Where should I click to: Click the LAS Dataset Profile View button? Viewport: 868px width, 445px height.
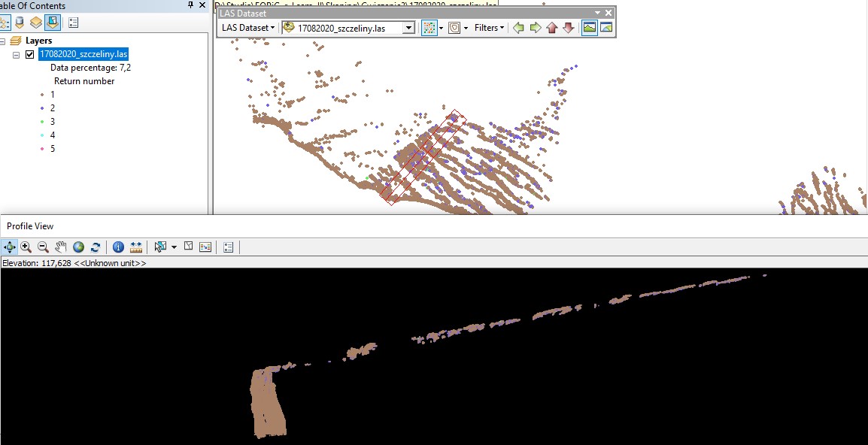[x=589, y=28]
